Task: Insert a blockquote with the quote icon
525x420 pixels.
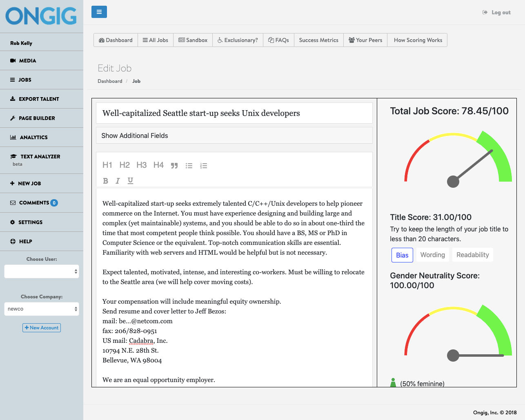Action: point(174,165)
